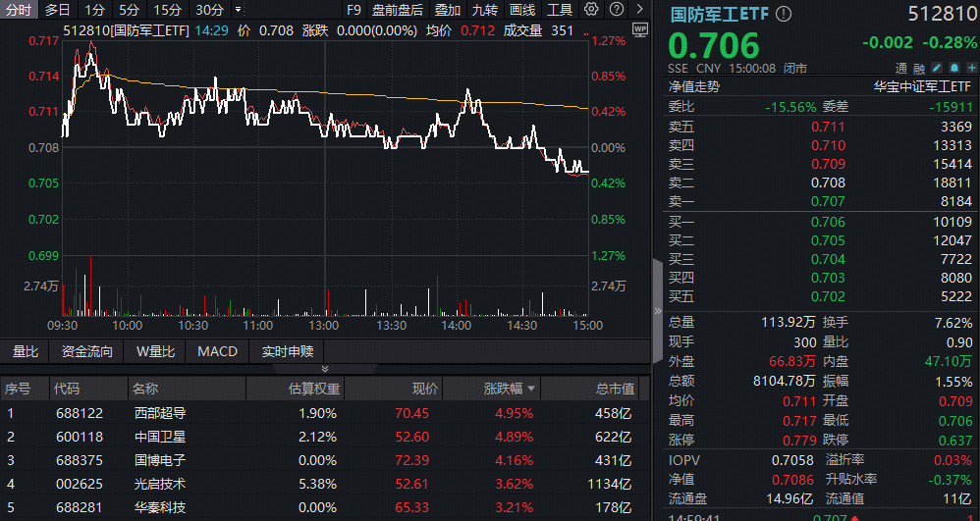Click the pencil note icon
Image resolution: width=980 pixels, height=521 pixels.
[x=937, y=68]
